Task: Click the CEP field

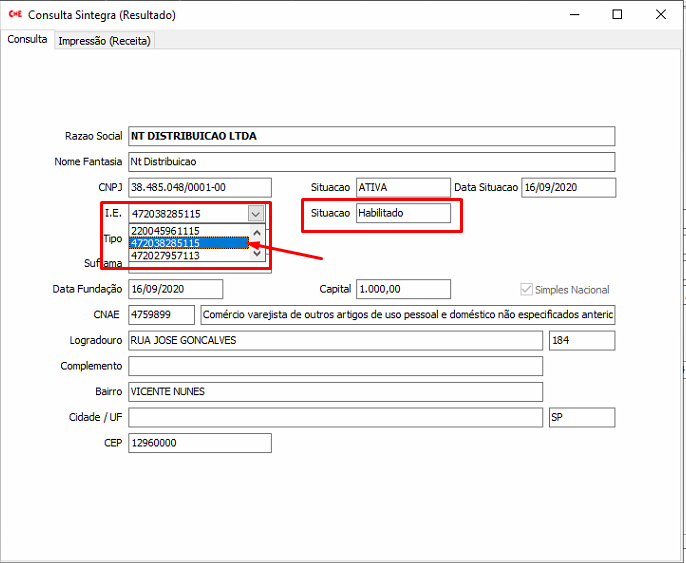Action: pyautogui.click(x=200, y=443)
